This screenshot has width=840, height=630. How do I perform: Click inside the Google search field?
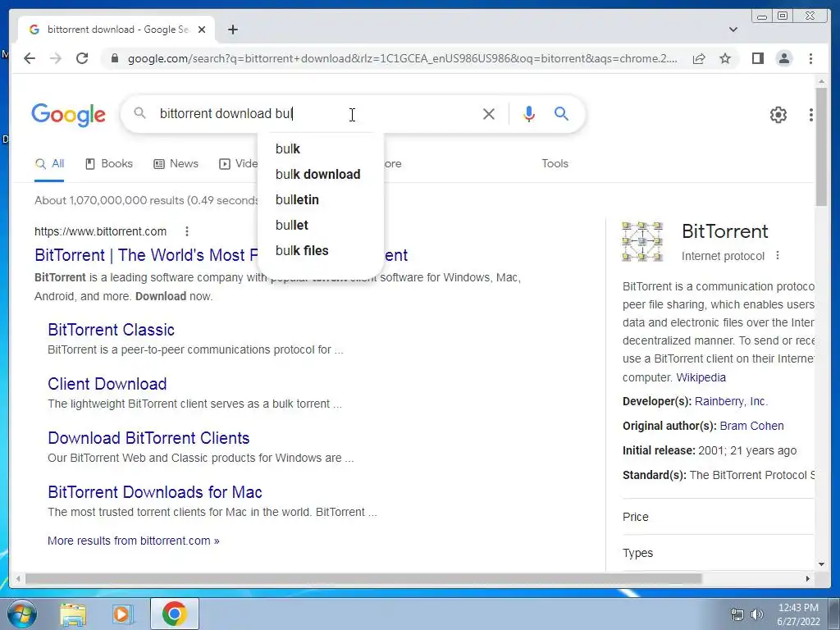click(x=316, y=113)
